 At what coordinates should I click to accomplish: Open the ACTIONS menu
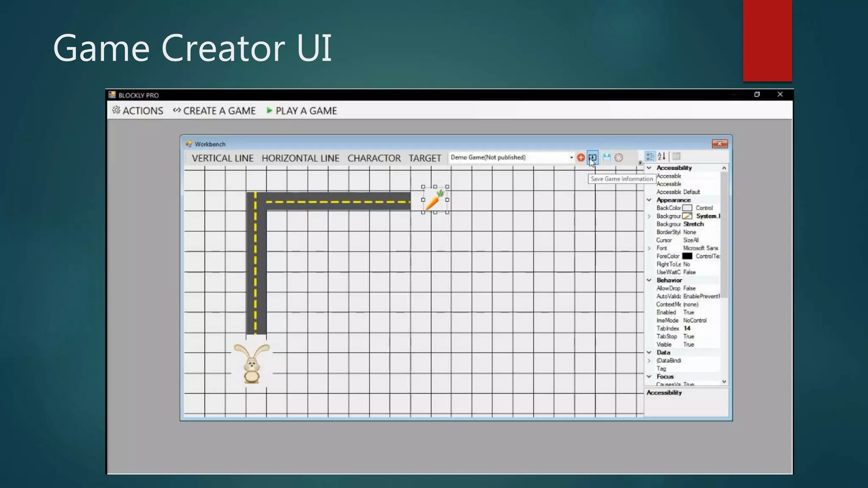(x=138, y=111)
